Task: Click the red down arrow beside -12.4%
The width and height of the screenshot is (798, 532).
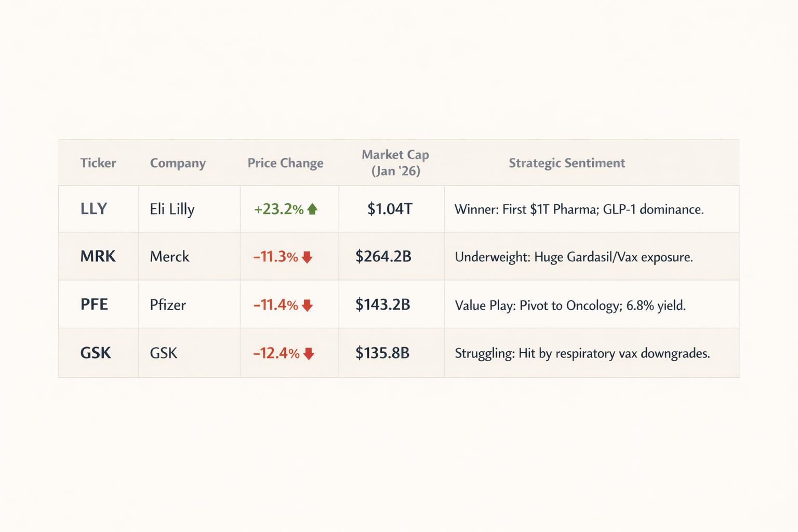Action: [x=309, y=354]
